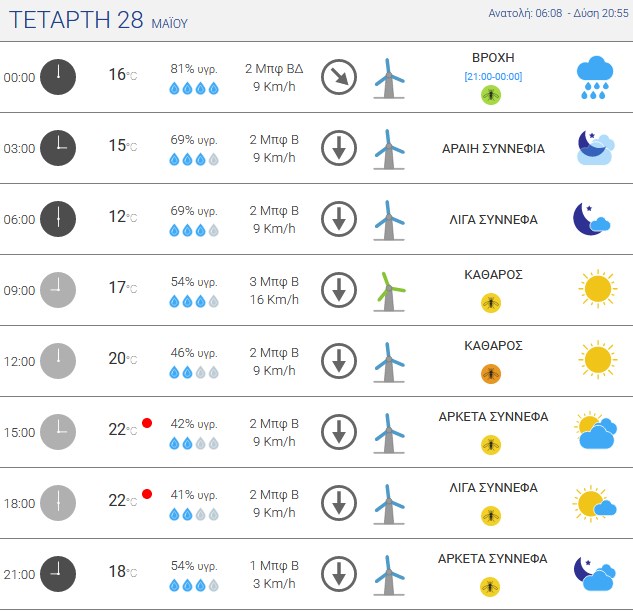Click the rain cloud icon at 00:00
This screenshot has height=611, width=633.
[595, 78]
